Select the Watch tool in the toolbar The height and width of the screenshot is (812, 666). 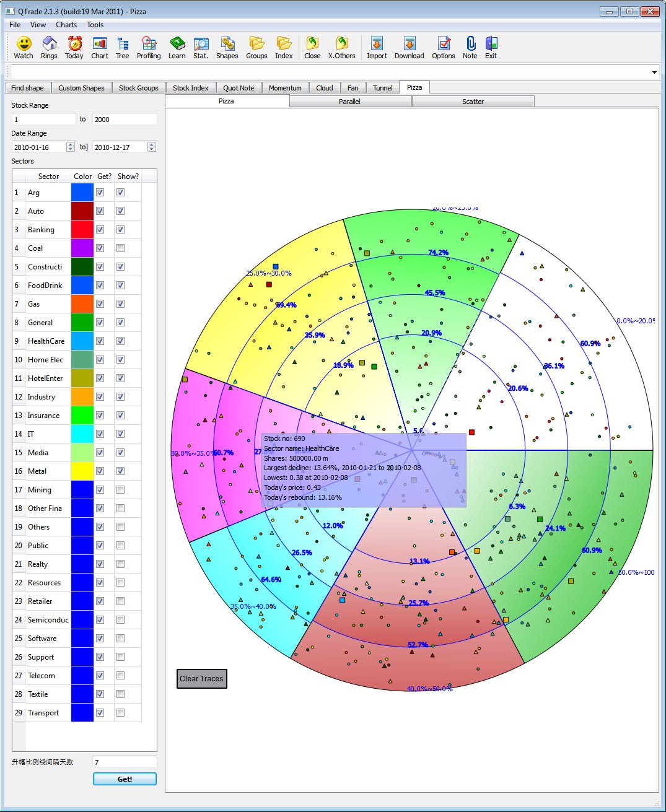tap(23, 47)
